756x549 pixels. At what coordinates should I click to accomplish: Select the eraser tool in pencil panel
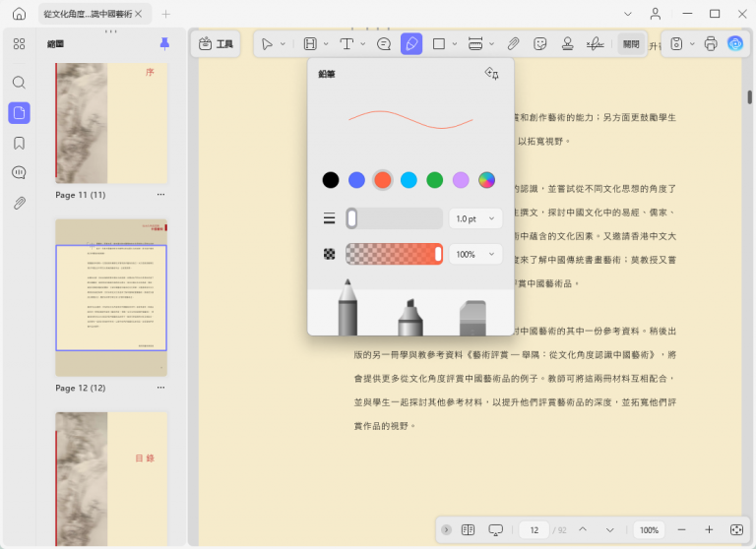pos(472,318)
